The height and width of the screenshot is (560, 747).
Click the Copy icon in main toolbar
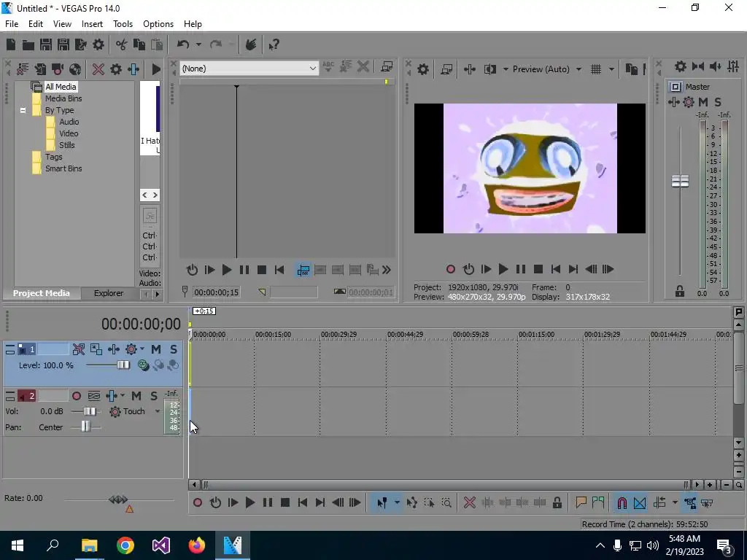tap(139, 44)
